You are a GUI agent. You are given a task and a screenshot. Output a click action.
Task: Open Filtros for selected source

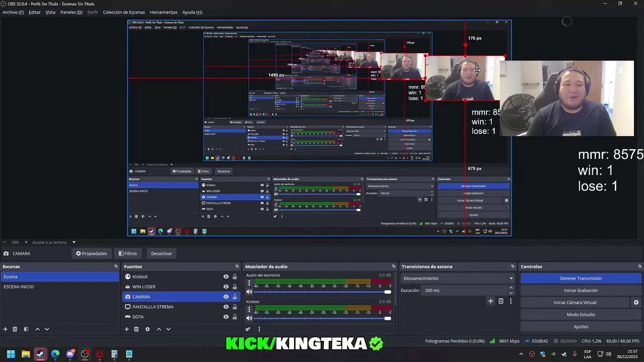127,253
